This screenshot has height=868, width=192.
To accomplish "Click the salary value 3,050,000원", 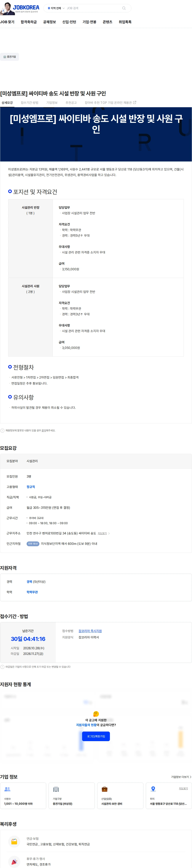I will coord(71,348).
